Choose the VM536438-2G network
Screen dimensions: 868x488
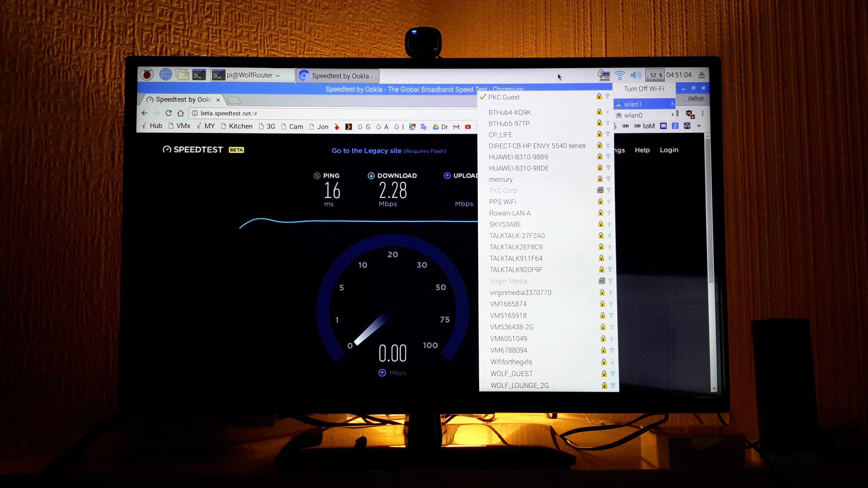(x=548, y=327)
